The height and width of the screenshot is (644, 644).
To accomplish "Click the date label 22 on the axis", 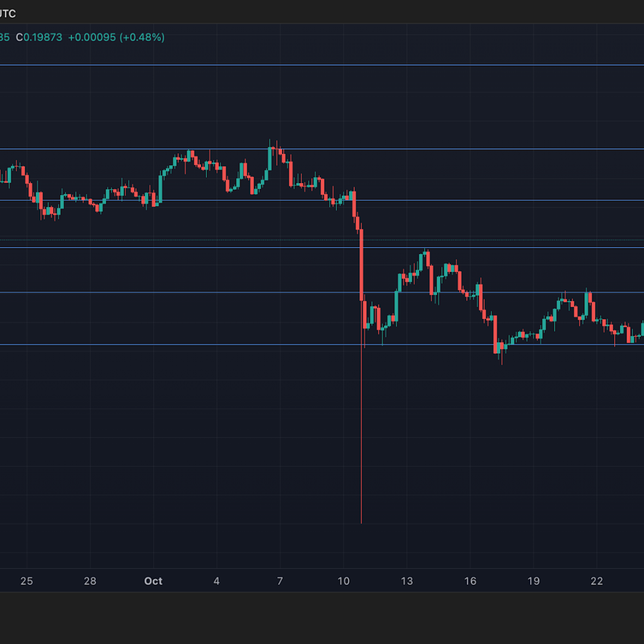I will coord(596,580).
